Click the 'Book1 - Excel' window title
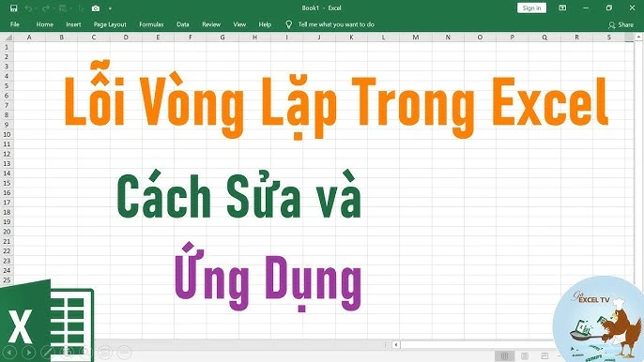644x362 pixels. (x=322, y=8)
